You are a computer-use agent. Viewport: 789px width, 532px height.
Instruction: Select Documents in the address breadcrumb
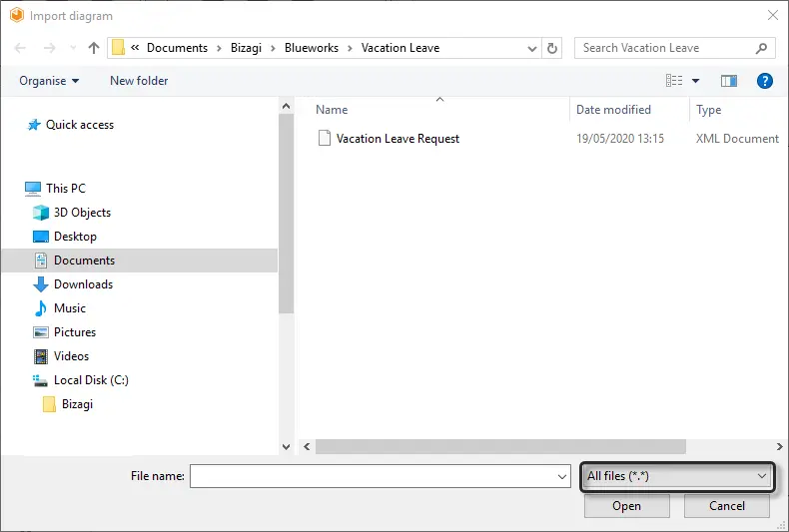177,48
